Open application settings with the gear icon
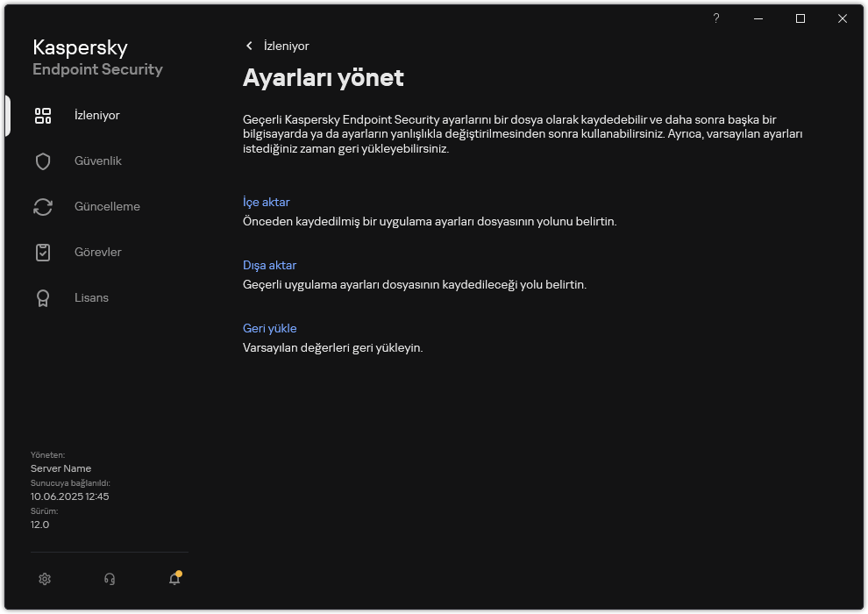 [44, 579]
